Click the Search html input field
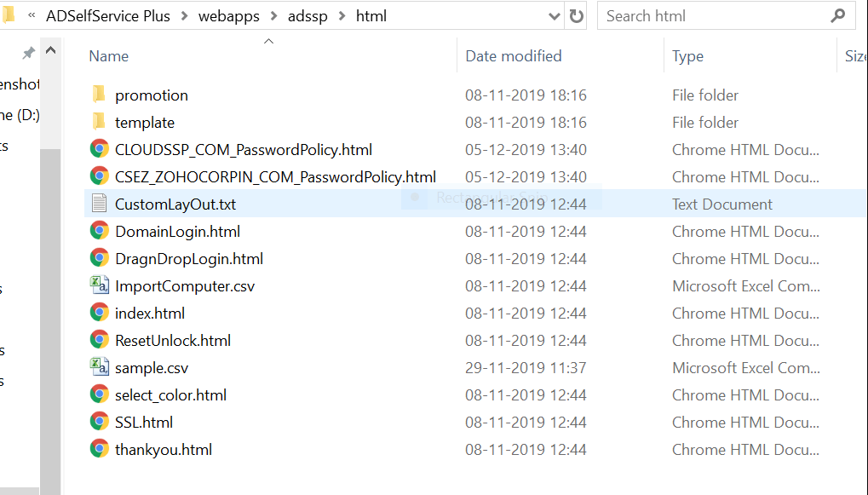The height and width of the screenshot is (495, 868). tap(714, 16)
